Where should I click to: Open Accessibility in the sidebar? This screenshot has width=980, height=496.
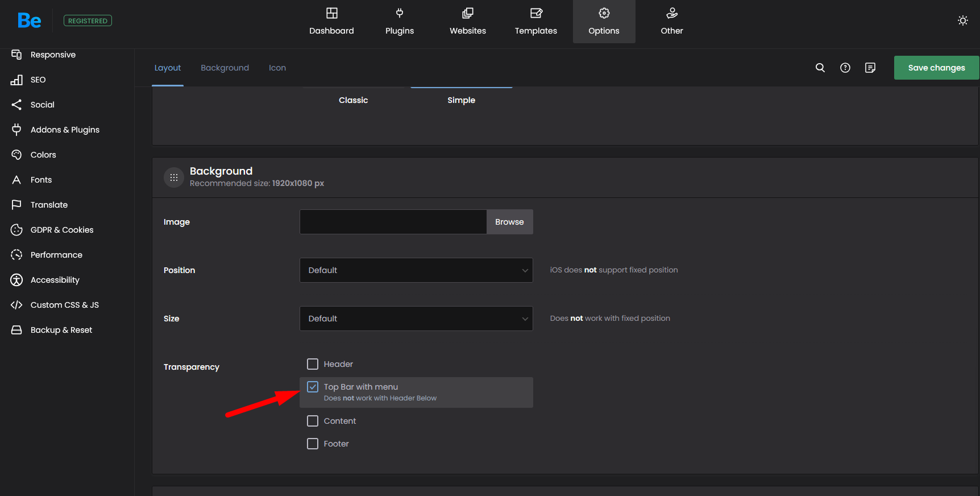(55, 280)
